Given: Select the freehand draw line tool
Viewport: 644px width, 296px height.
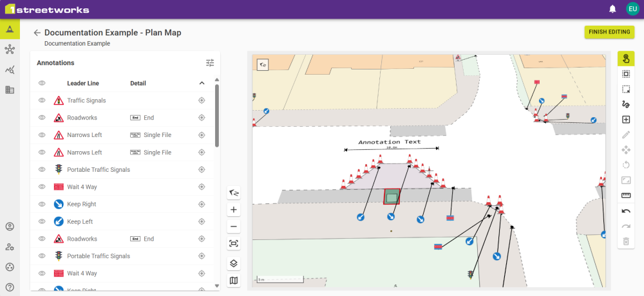Looking at the screenshot, I should pos(625,104).
